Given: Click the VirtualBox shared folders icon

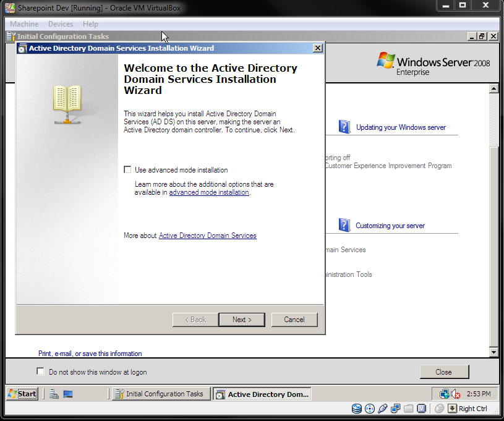Looking at the screenshot, I should pyautogui.click(x=409, y=409).
